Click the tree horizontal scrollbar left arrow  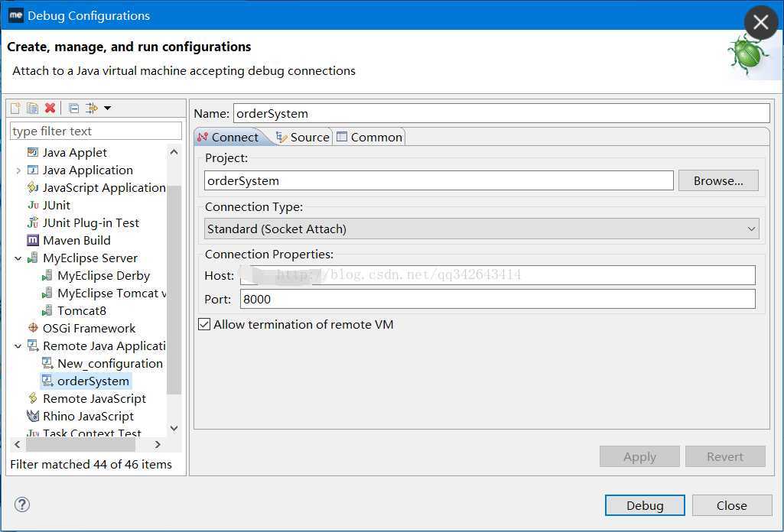point(18,444)
